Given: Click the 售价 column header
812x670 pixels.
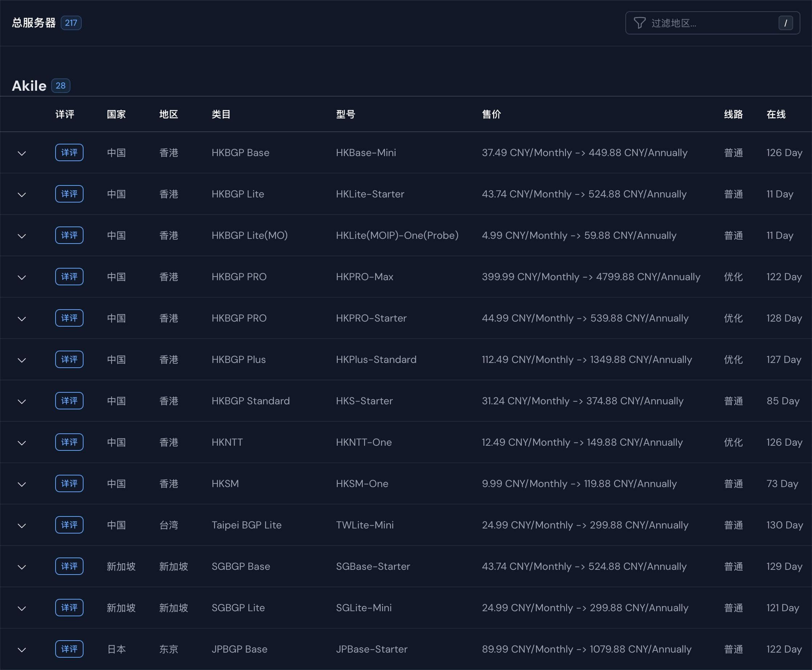Looking at the screenshot, I should pyautogui.click(x=492, y=114).
